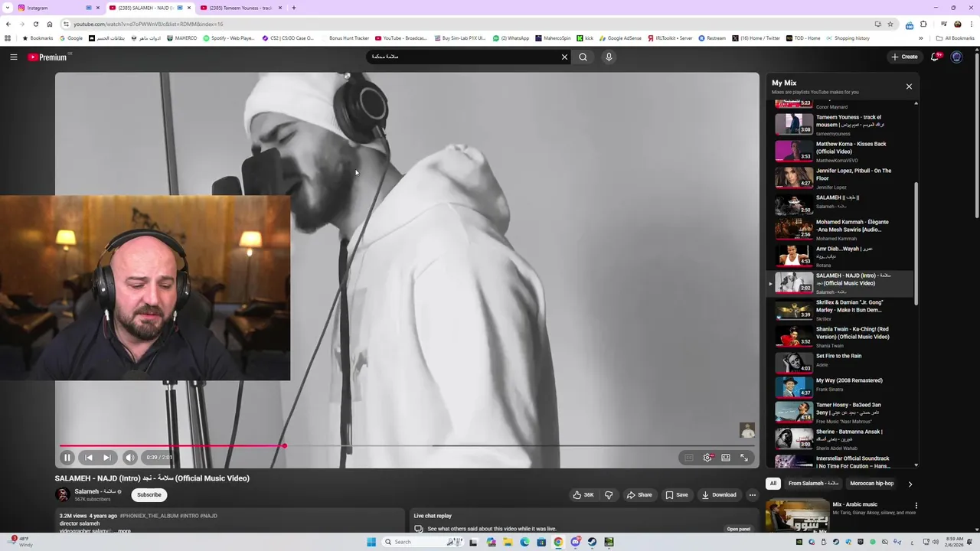
Task: Skip to the next video
Action: click(107, 458)
